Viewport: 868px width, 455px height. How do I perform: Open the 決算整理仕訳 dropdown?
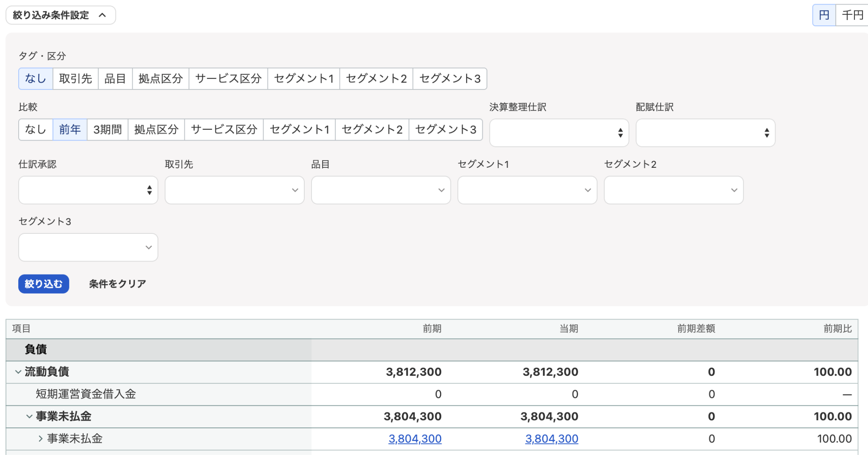click(559, 133)
